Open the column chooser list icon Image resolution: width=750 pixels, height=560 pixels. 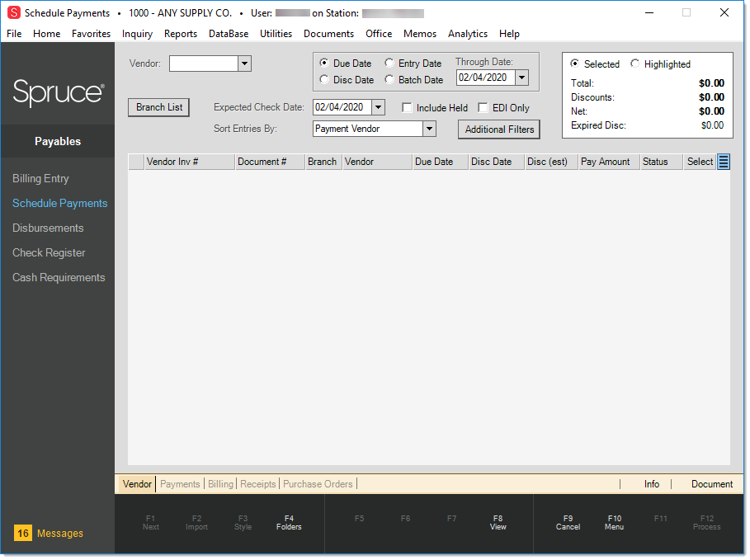click(725, 162)
